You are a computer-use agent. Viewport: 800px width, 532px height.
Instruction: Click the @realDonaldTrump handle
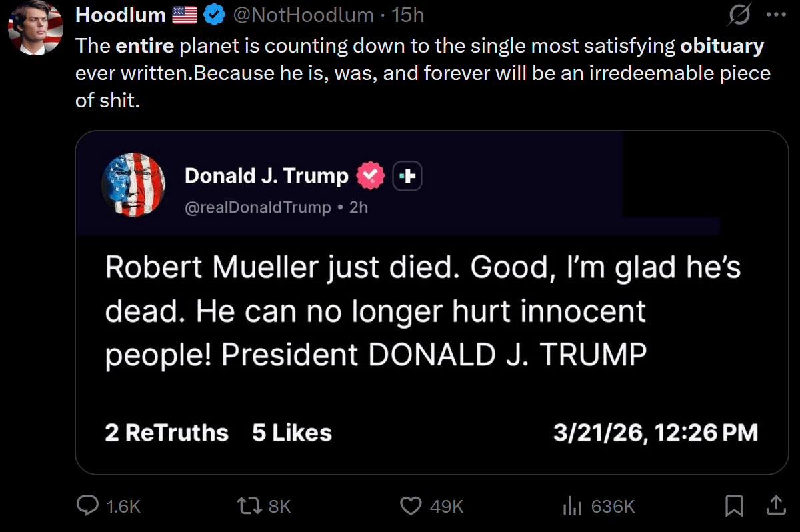pyautogui.click(x=257, y=207)
